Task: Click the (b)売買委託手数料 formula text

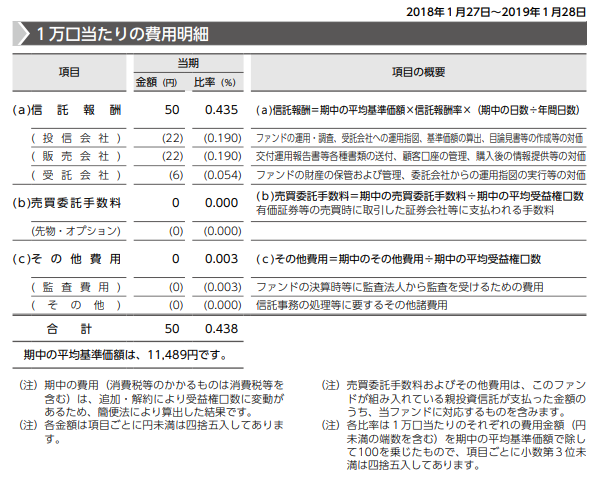Action: click(420, 196)
